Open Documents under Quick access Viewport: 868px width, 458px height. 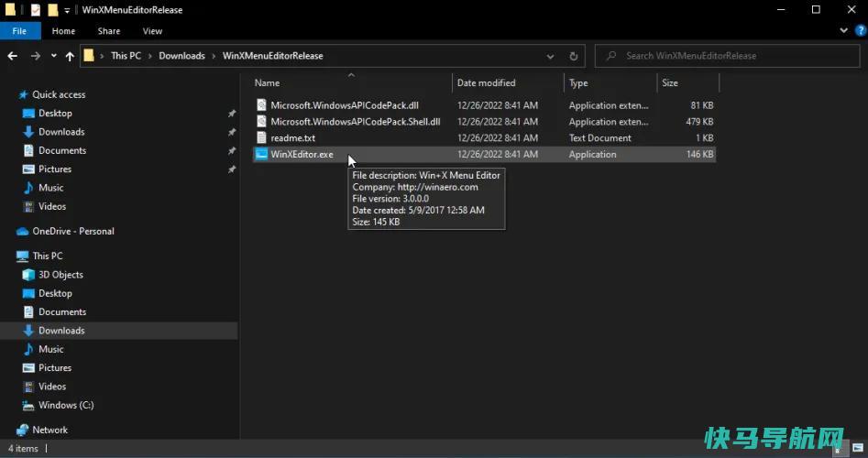(62, 150)
